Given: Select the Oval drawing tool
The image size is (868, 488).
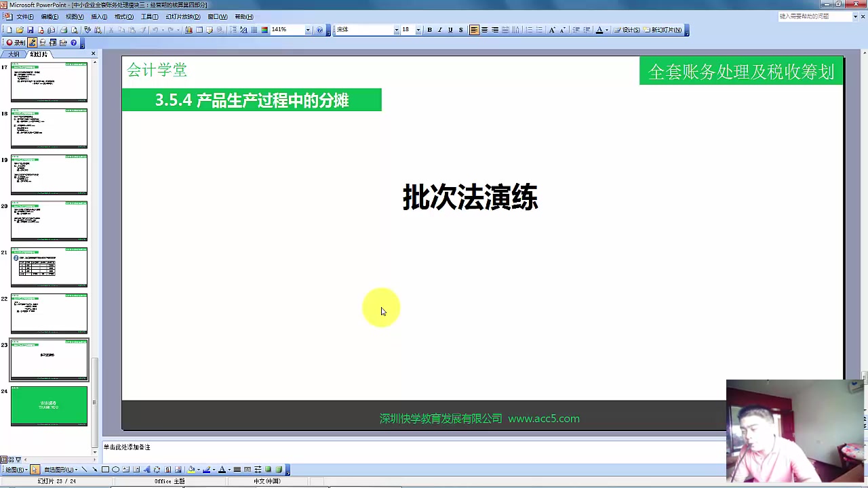Looking at the screenshot, I should pyautogui.click(x=115, y=469).
